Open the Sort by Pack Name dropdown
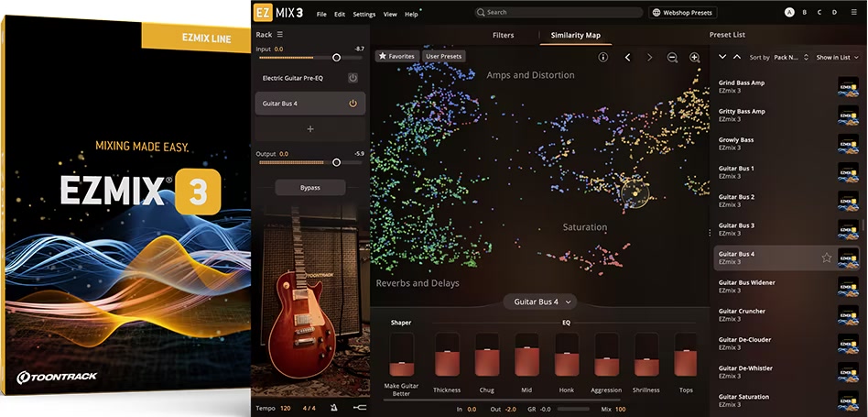The height and width of the screenshot is (417, 868). 791,58
